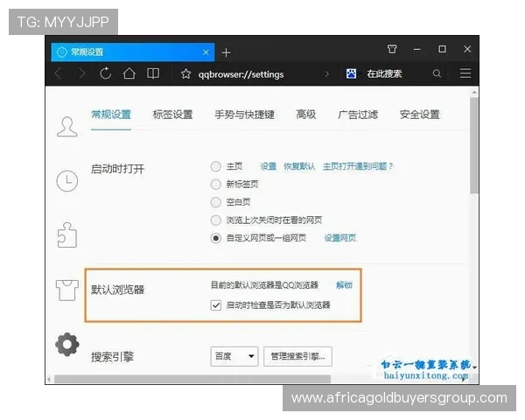Open the user account sidebar icon
The image size is (525, 420).
point(67,127)
